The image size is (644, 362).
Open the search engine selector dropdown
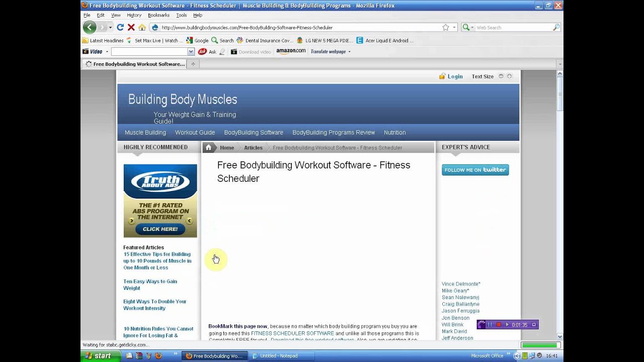(x=472, y=27)
